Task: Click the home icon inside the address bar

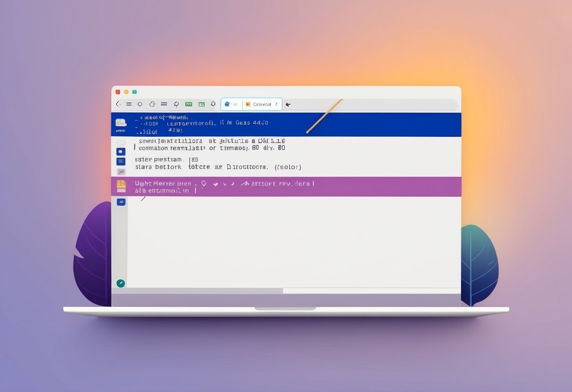Action: 227,104
